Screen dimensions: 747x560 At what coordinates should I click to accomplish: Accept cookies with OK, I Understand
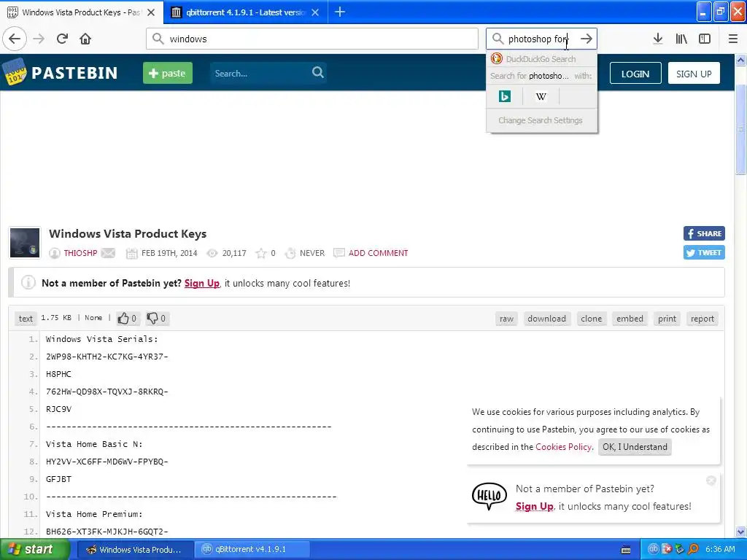[x=635, y=447]
